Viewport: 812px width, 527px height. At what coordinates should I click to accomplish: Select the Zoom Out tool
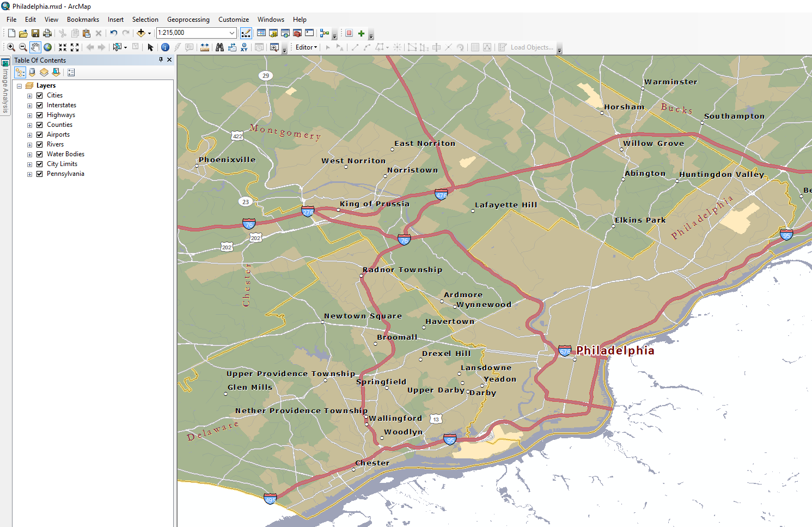(x=23, y=47)
